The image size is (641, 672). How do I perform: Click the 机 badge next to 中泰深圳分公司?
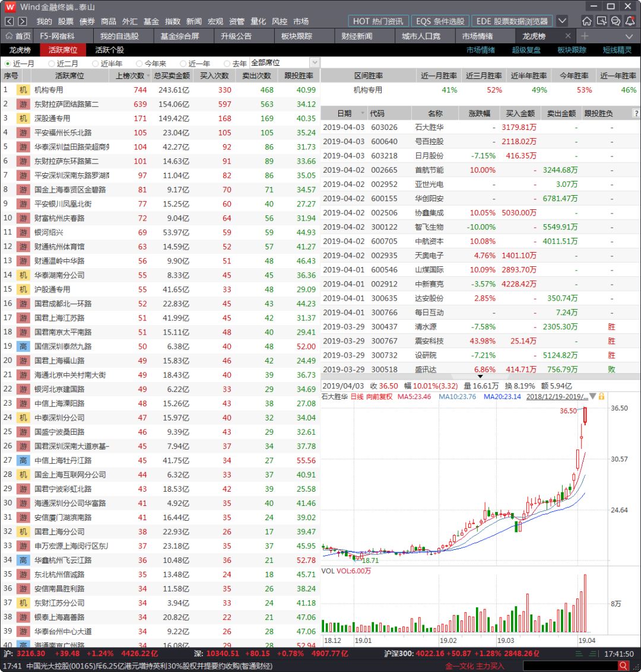(x=23, y=418)
